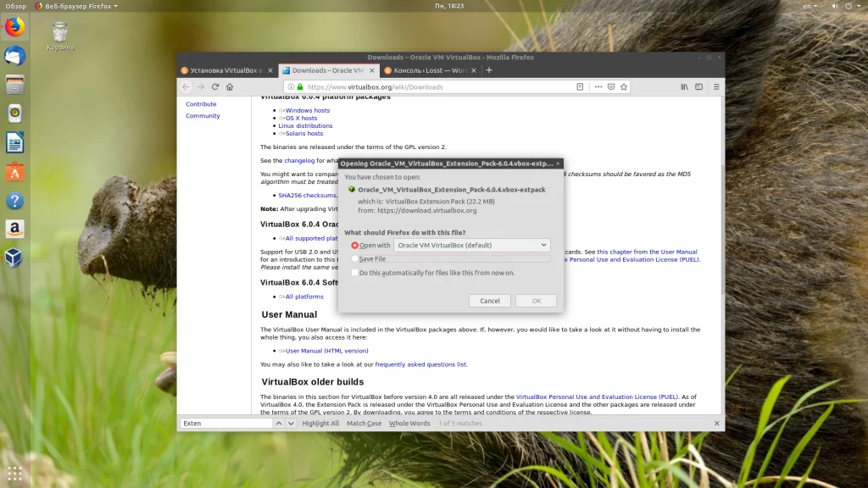
Task: Open Thunderbird mail from the dock
Action: (14, 56)
